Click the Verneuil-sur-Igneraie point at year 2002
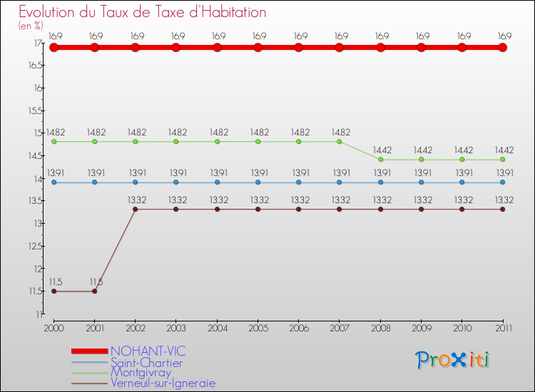Image resolution: width=535 pixels, height=392 pixels. [136, 209]
